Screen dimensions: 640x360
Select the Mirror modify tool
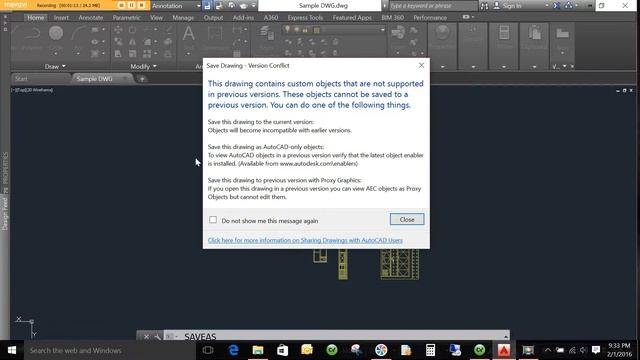click(132, 42)
